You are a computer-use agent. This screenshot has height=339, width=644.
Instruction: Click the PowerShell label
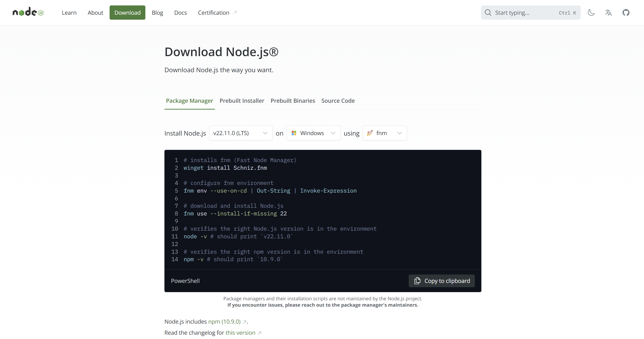pyautogui.click(x=185, y=281)
